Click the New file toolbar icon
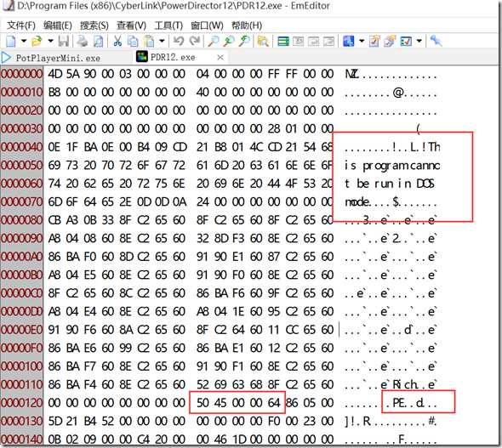502x448 pixels. (x=11, y=41)
